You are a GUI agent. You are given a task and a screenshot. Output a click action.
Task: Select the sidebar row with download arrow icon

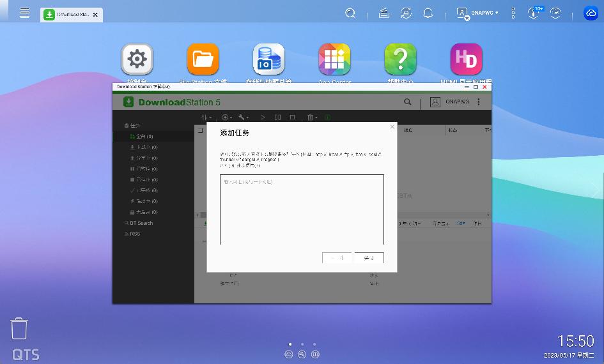153,148
